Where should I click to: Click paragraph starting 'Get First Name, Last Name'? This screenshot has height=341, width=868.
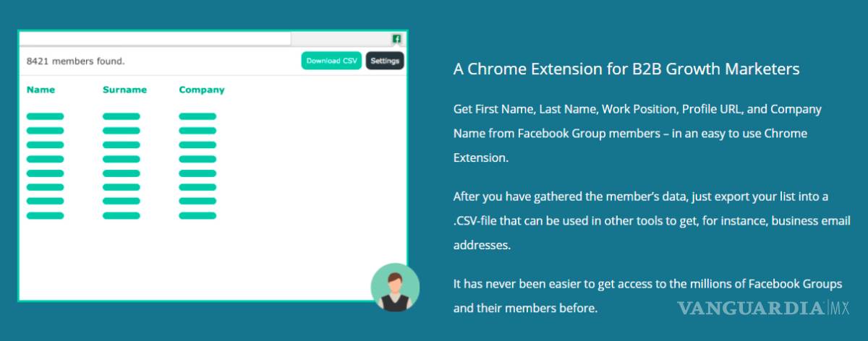pos(637,134)
